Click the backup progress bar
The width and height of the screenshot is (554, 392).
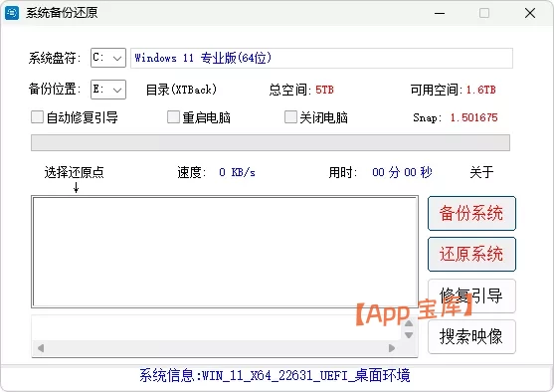point(271,143)
